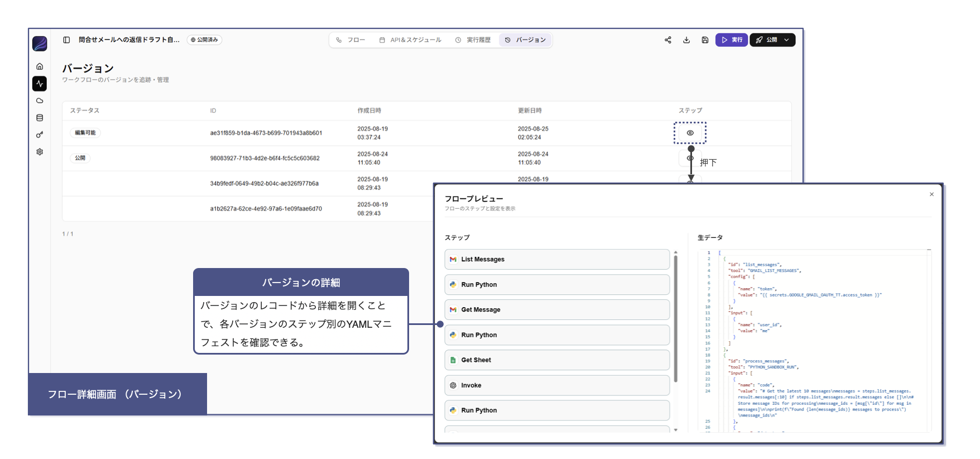This screenshot has height=459, width=980.
Task: Show steps for version ae31f859 with eye button
Action: click(x=690, y=133)
